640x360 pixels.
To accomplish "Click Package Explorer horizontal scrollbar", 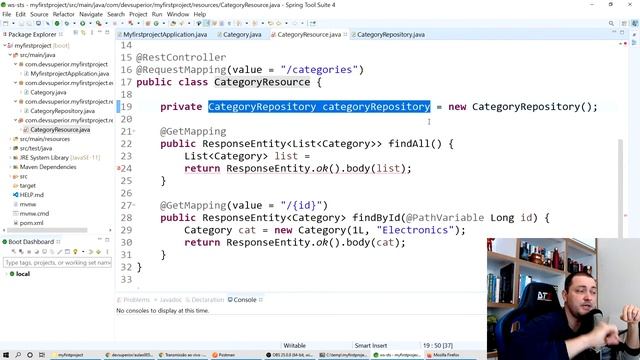I will point(47,230).
